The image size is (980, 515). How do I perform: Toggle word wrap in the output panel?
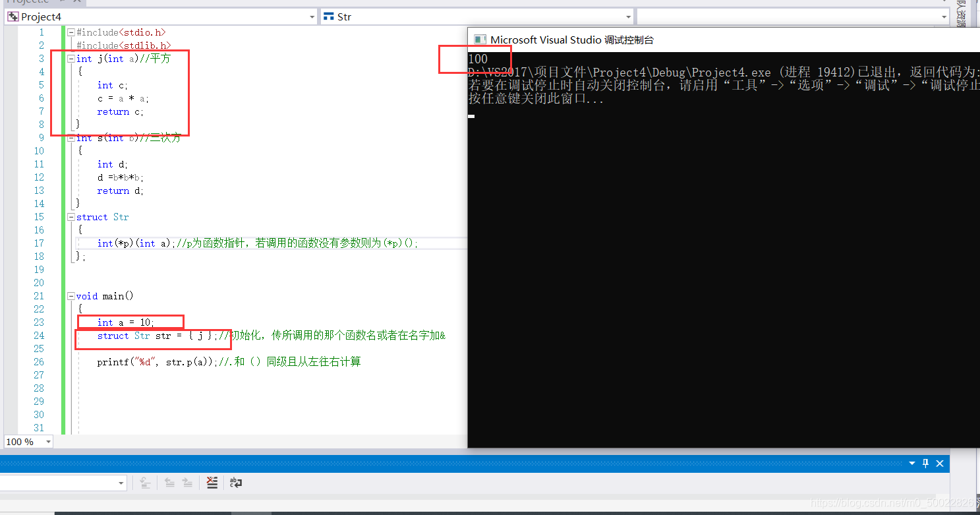(236, 483)
